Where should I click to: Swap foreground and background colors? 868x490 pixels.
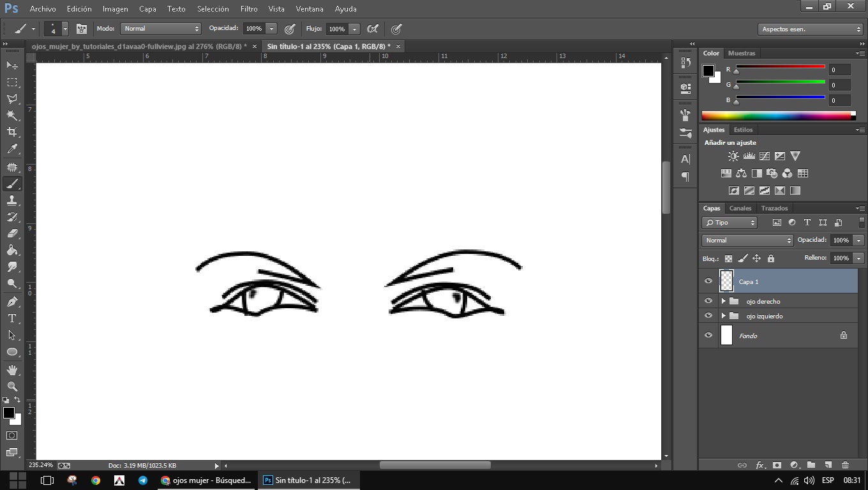pos(17,400)
